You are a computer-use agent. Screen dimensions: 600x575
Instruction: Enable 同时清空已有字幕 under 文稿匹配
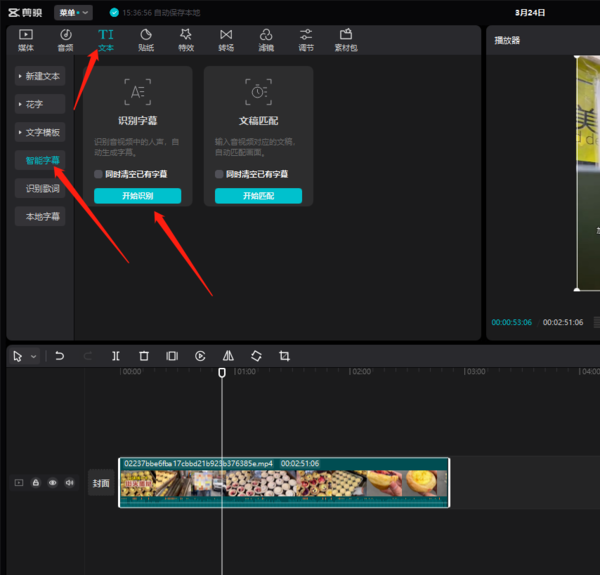(219, 174)
